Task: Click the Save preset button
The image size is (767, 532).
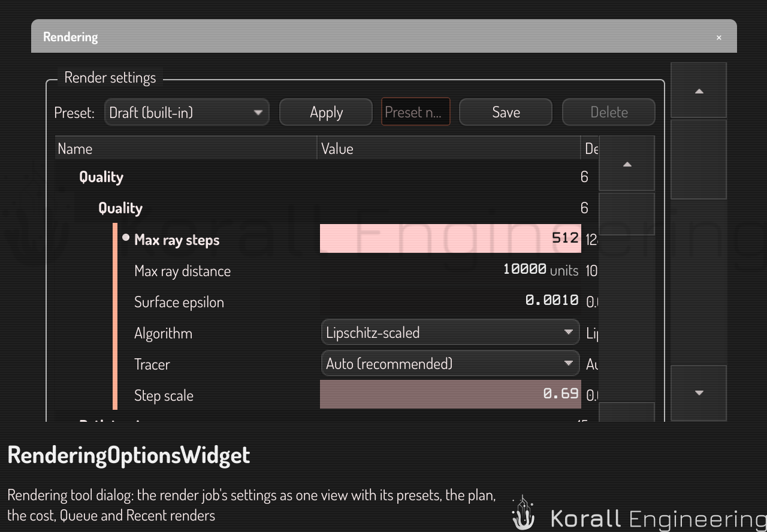Action: click(506, 112)
